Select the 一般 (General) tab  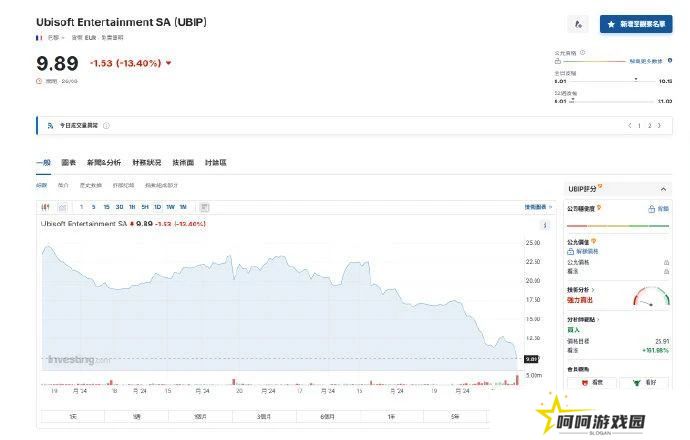tap(43, 162)
